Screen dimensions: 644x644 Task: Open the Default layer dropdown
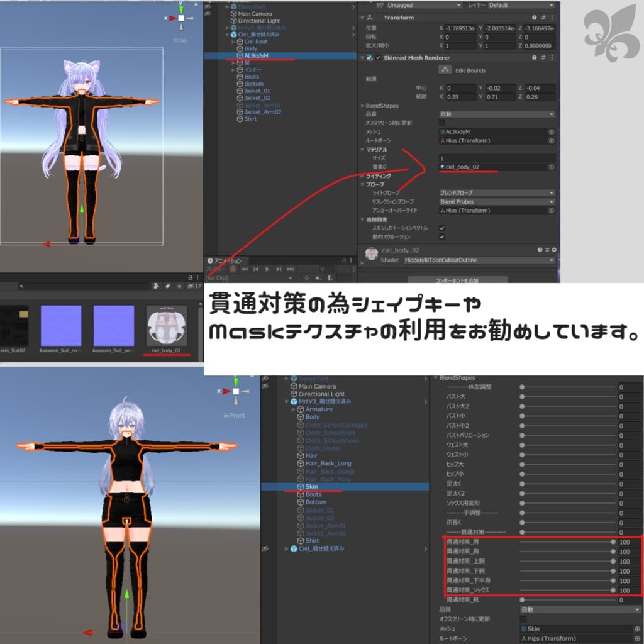521,5
